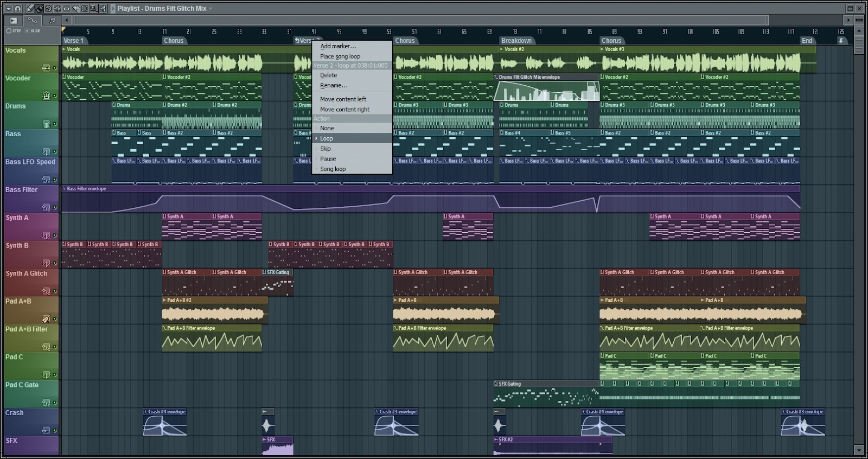The height and width of the screenshot is (459, 868).
Task: Open the Pad A+B #2 clip menu
Action: pyautogui.click(x=164, y=300)
